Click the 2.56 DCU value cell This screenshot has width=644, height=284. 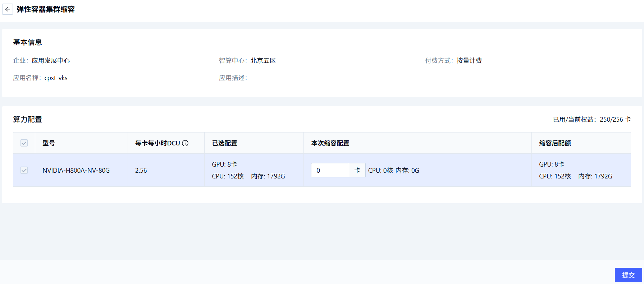(141, 171)
